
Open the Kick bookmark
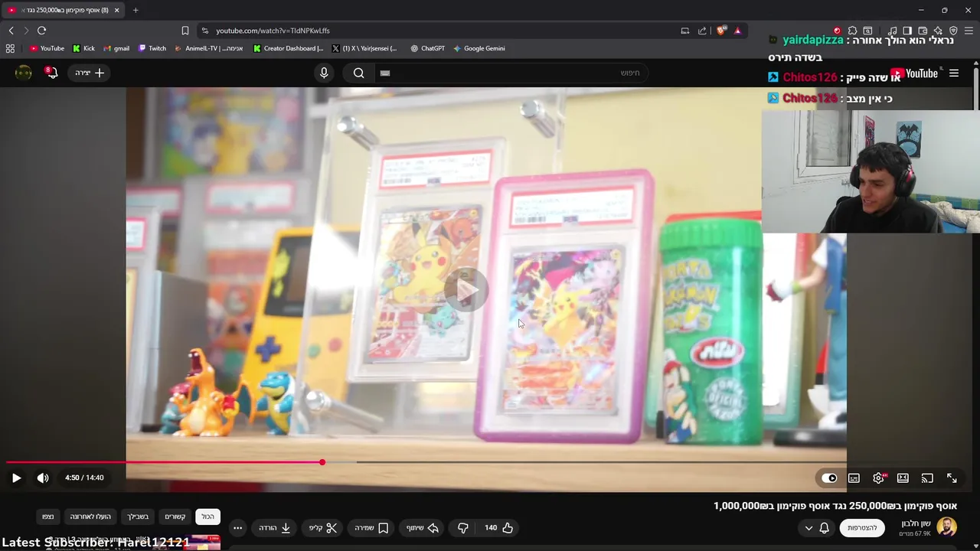pos(84,48)
